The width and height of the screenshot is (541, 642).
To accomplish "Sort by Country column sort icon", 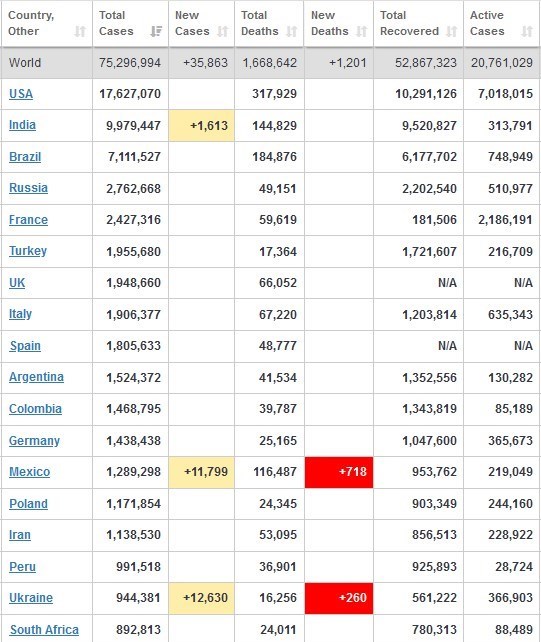I will coord(80,31).
